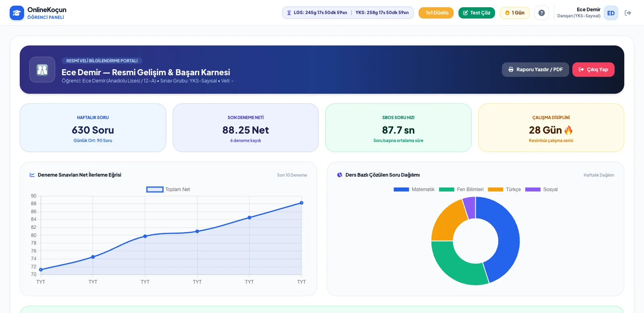Click the "87.7 sn" speed value
644x313 pixels.
pyautogui.click(x=398, y=130)
